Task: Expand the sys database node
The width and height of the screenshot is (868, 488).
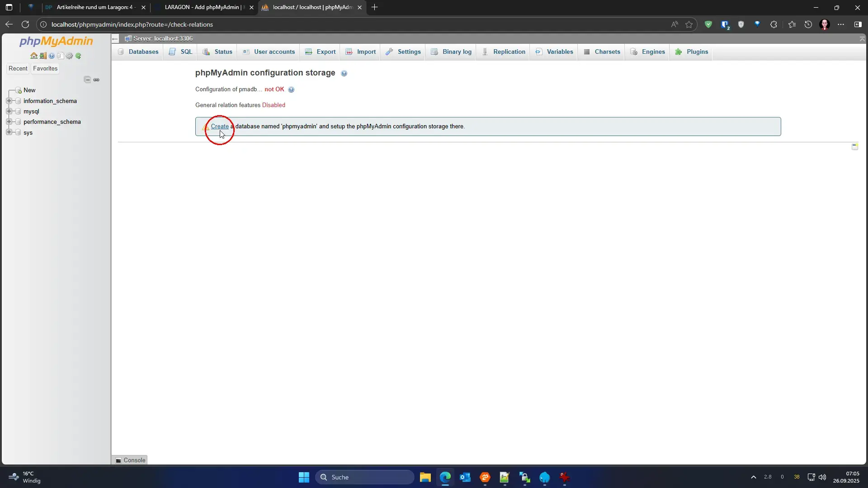Action: [9, 132]
